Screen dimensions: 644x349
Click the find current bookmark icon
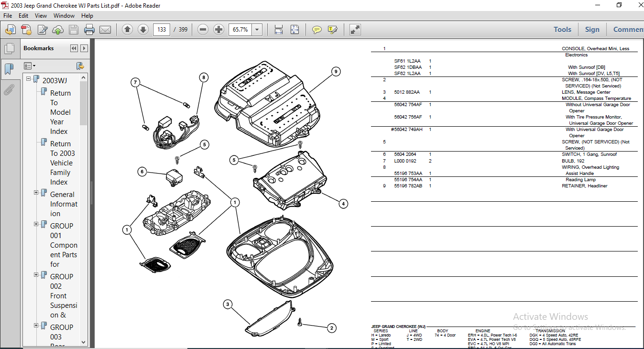coord(80,65)
